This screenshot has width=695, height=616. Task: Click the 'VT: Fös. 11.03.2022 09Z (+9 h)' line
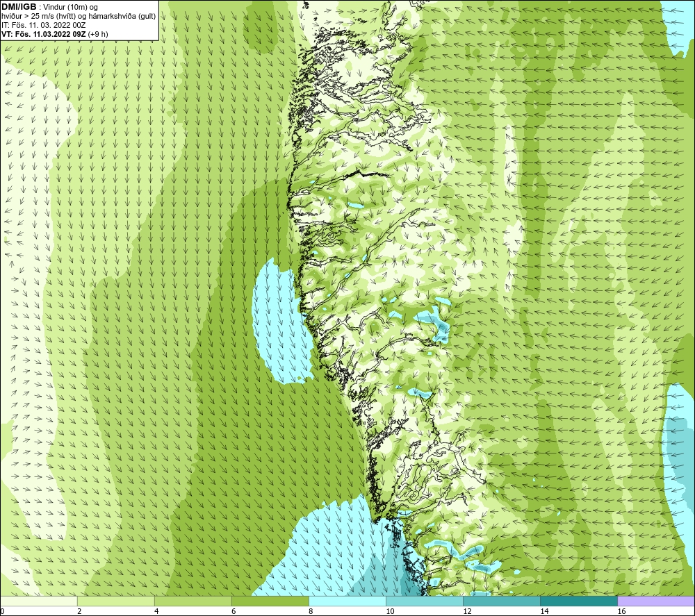pyautogui.click(x=54, y=34)
